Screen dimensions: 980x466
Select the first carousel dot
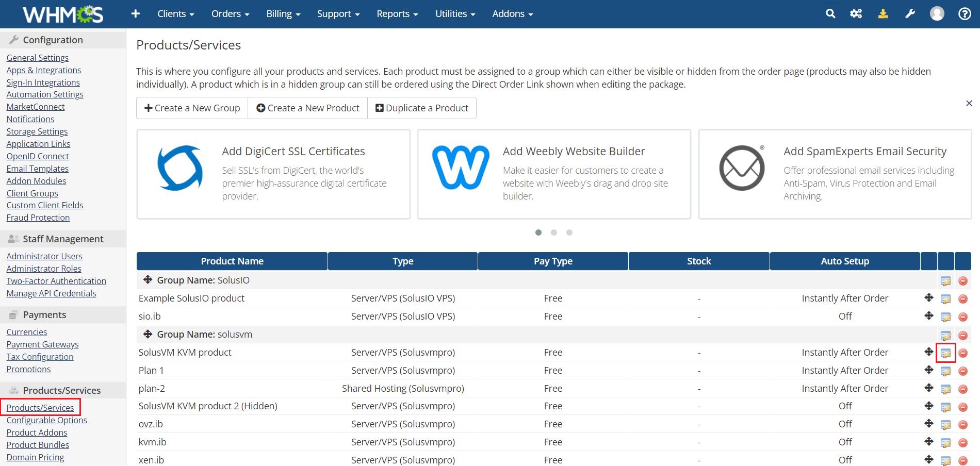pos(538,232)
